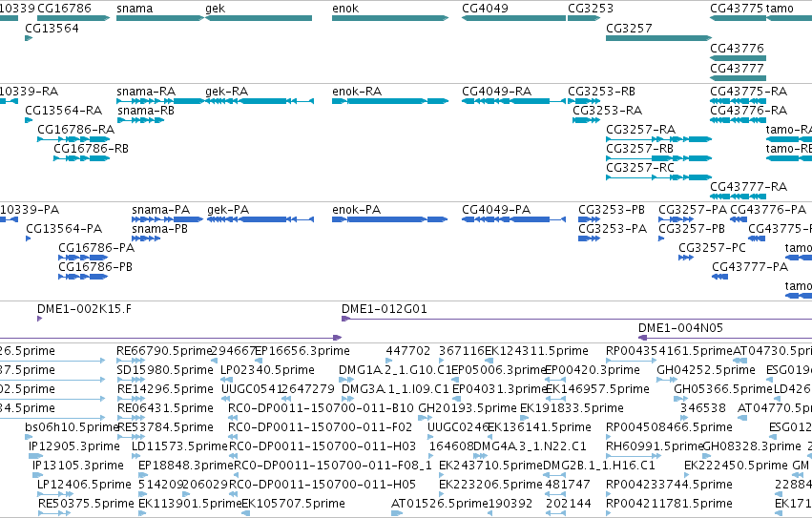Select the CG3253-RB transcript label
The height and width of the screenshot is (518, 812).
tap(602, 92)
